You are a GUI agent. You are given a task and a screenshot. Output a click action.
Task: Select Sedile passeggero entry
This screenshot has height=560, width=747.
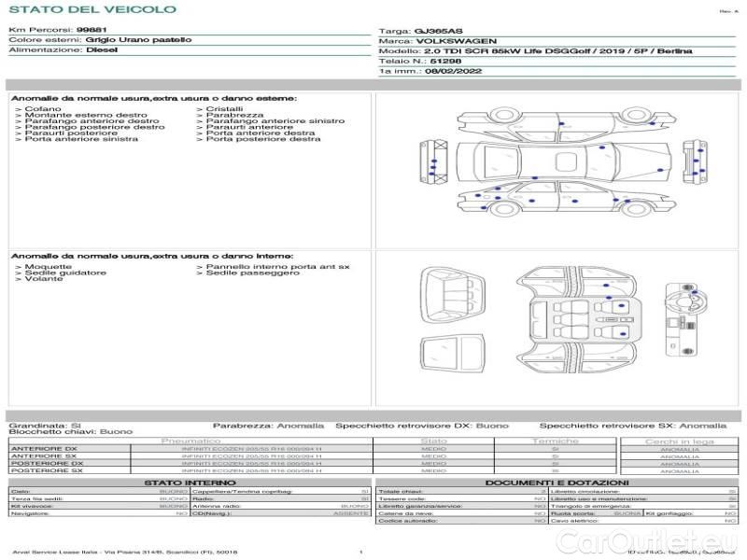click(x=252, y=273)
